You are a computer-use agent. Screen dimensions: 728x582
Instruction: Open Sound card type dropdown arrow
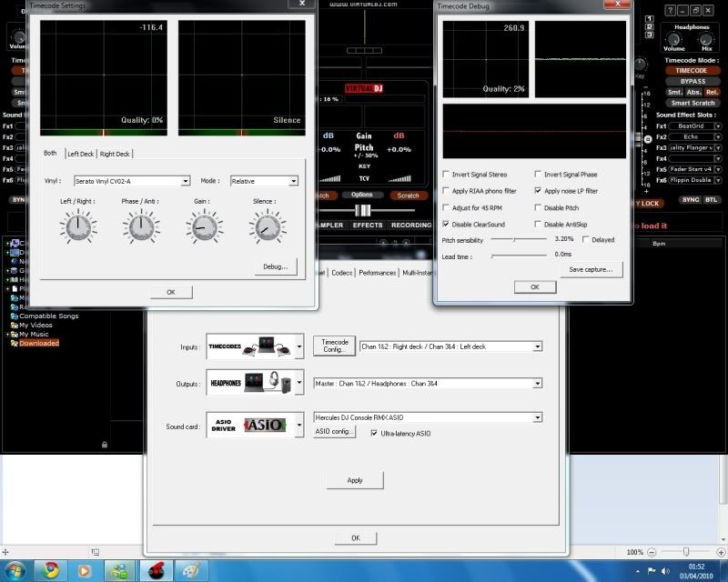(299, 425)
